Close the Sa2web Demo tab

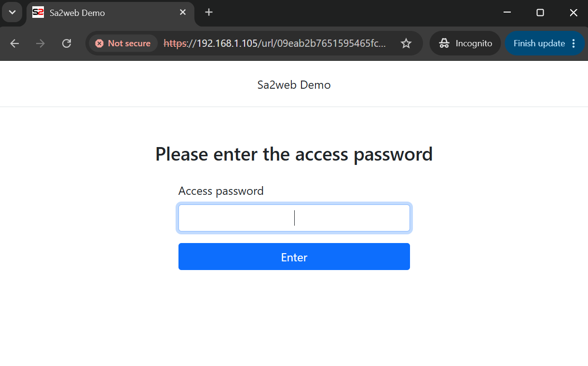coord(183,13)
